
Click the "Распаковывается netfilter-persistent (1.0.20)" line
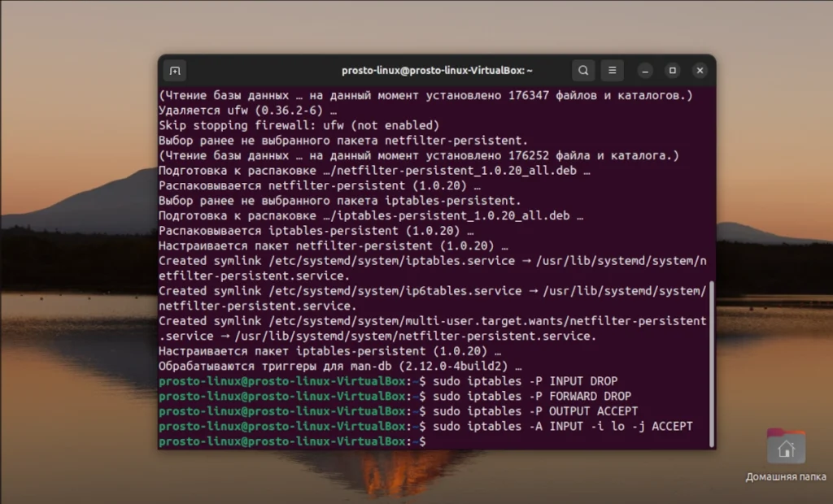click(319, 186)
